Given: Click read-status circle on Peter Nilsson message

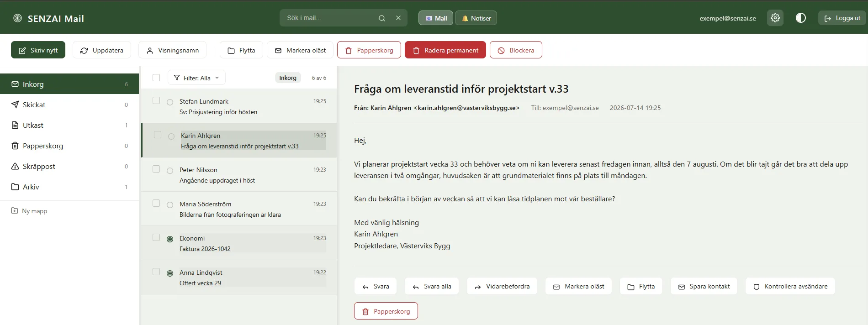Looking at the screenshot, I should (170, 171).
